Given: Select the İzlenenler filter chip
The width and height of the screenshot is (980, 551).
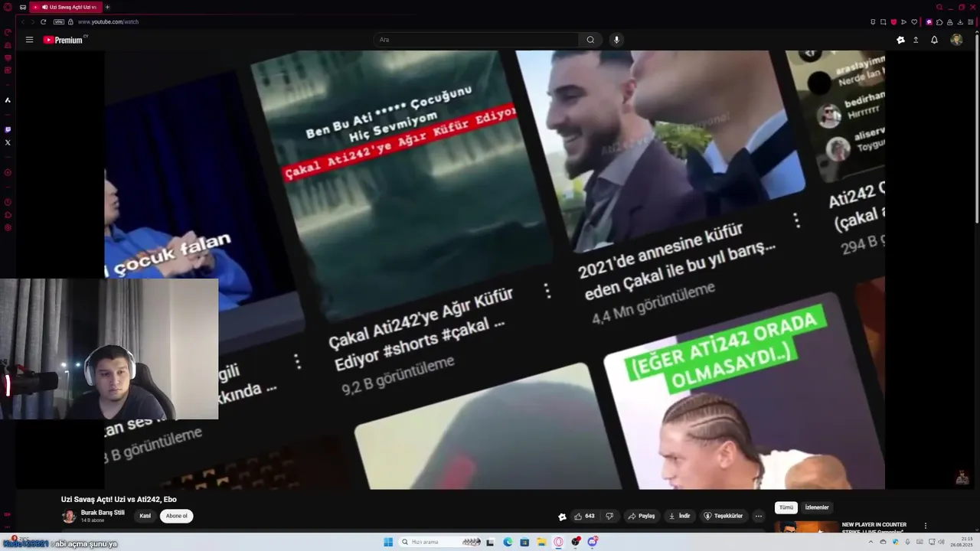Looking at the screenshot, I should (817, 507).
